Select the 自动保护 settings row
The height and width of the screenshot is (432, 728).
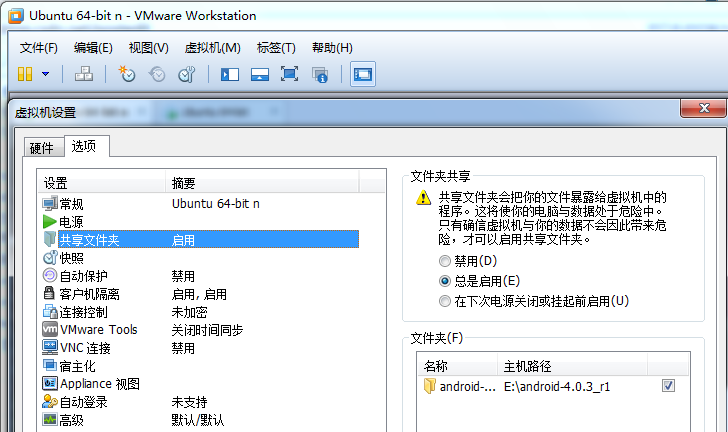pos(200,276)
